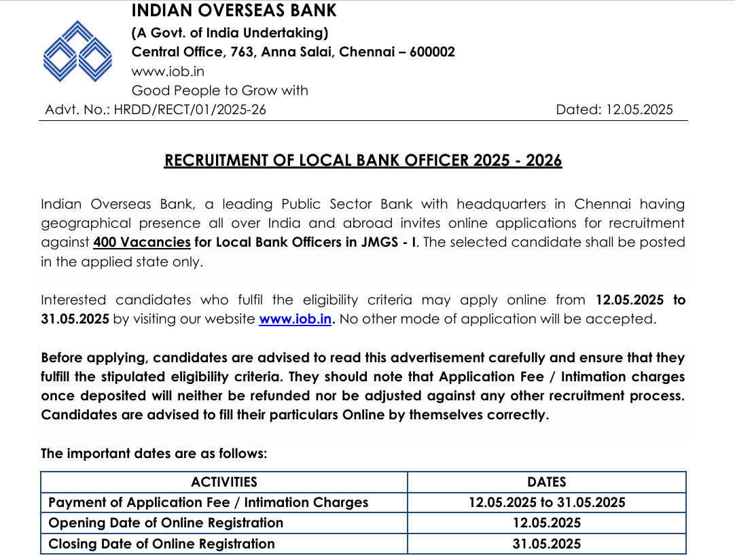This screenshot has width=735, height=560.
Task: Select "Closing Date of Online Registration" cell
Action: point(224,544)
